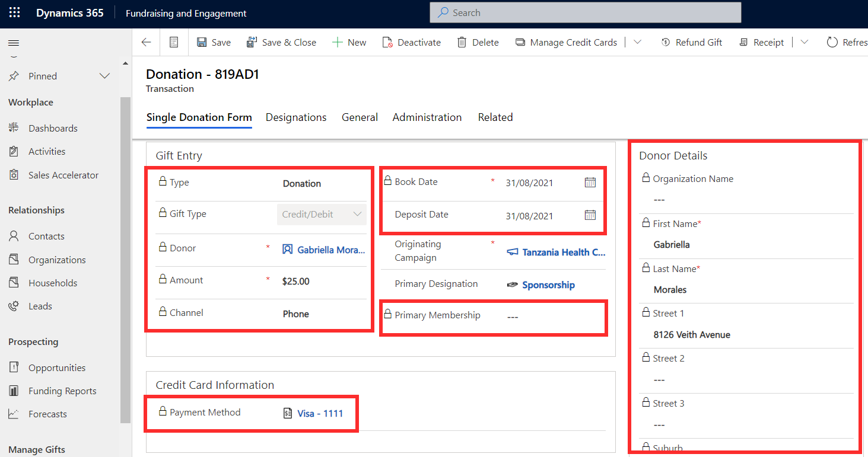Click the Receipt command
This screenshot has height=457, width=868.
[762, 43]
